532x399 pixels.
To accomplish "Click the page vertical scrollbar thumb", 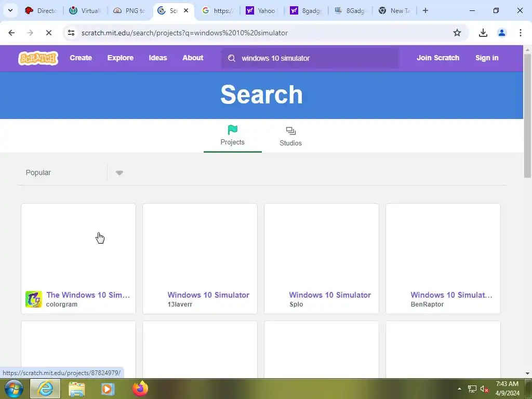I will (x=527, y=115).
